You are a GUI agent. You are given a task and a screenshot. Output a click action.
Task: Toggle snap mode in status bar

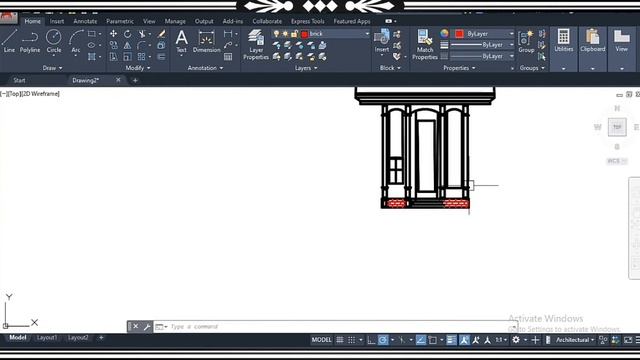351,340
